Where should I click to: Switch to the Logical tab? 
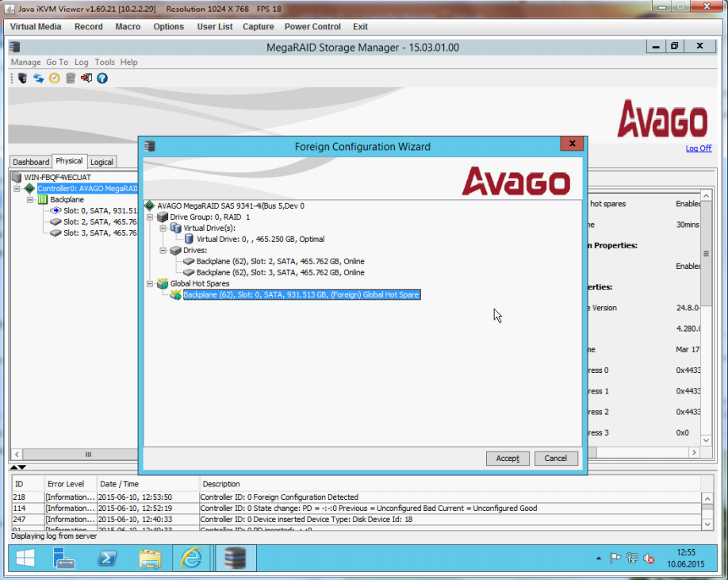click(x=102, y=162)
